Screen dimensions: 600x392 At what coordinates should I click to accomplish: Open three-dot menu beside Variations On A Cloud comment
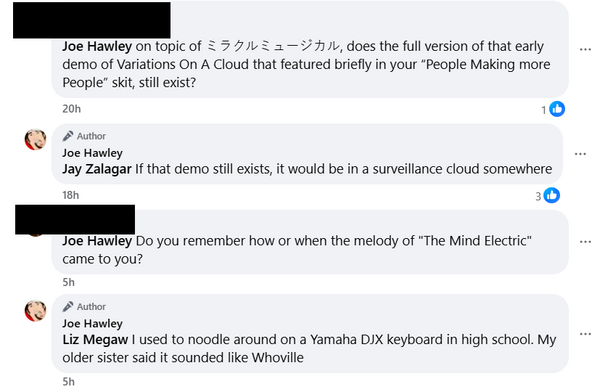[x=585, y=49]
